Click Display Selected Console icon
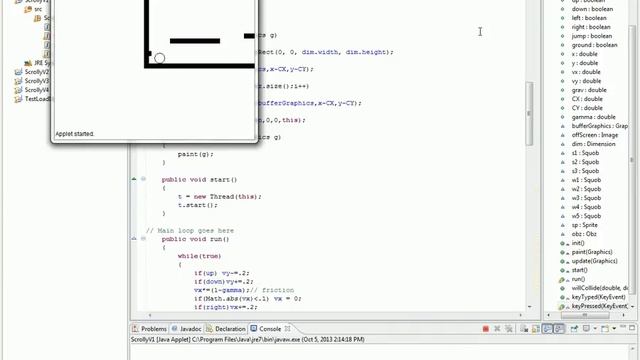This screenshot has width=640, height=360. point(587,329)
